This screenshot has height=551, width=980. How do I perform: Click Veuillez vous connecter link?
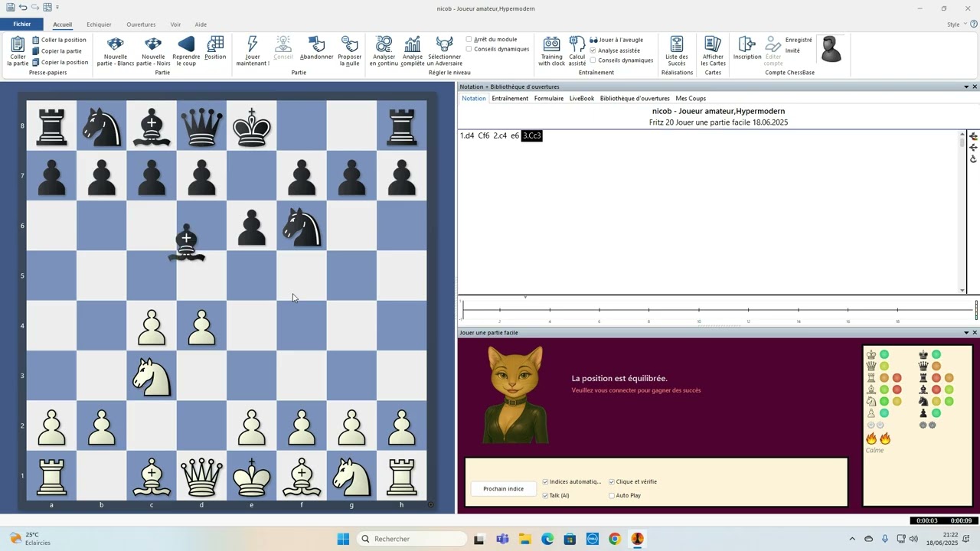(636, 390)
